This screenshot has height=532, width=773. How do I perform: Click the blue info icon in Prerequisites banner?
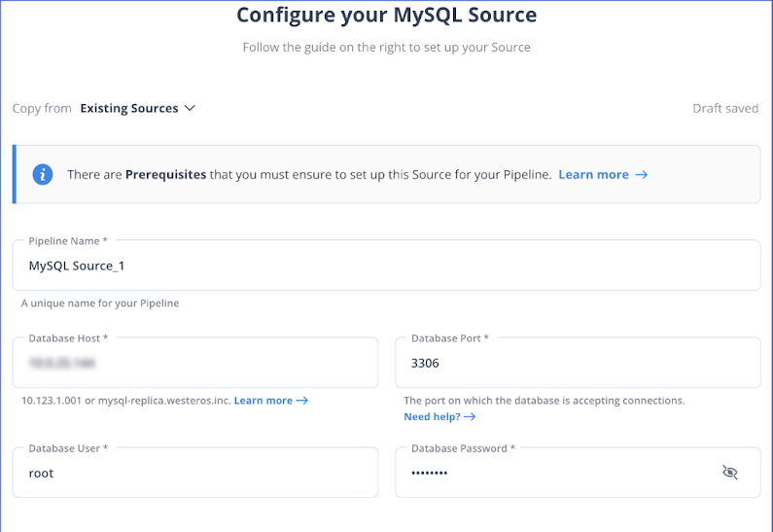click(43, 174)
